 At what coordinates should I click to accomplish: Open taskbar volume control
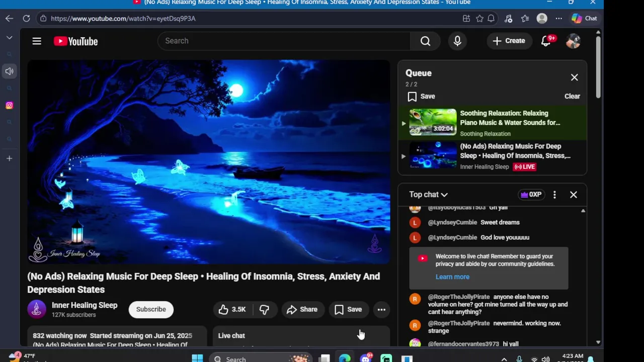(x=546, y=359)
